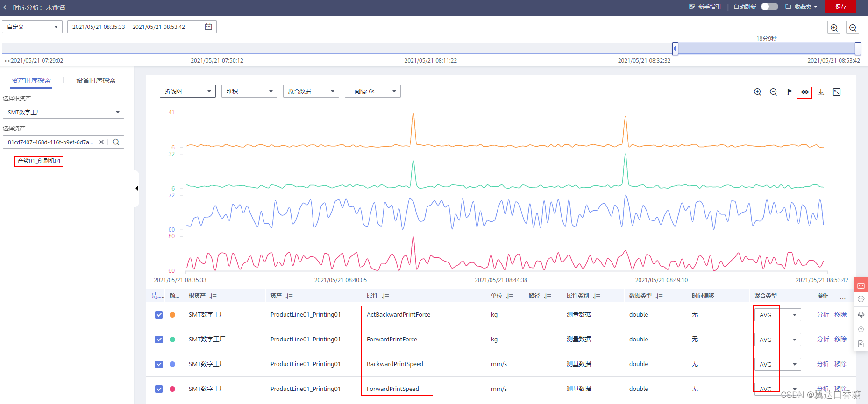Click the chart flag marker icon

point(790,92)
